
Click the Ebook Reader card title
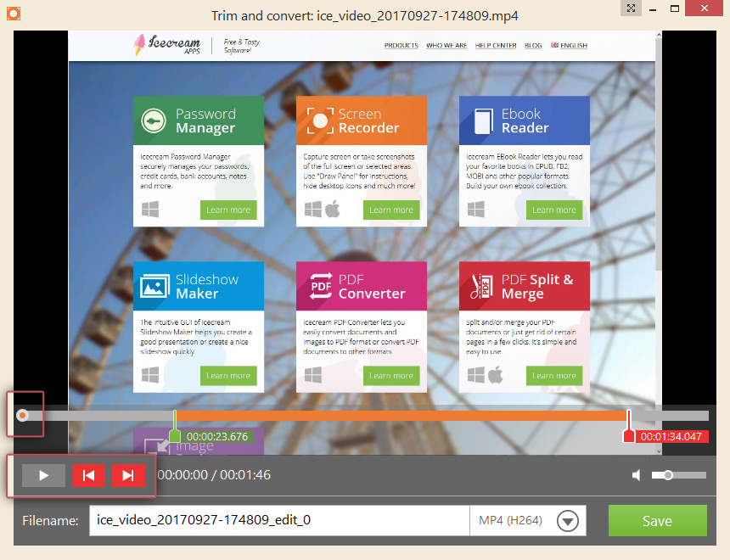click(525, 121)
